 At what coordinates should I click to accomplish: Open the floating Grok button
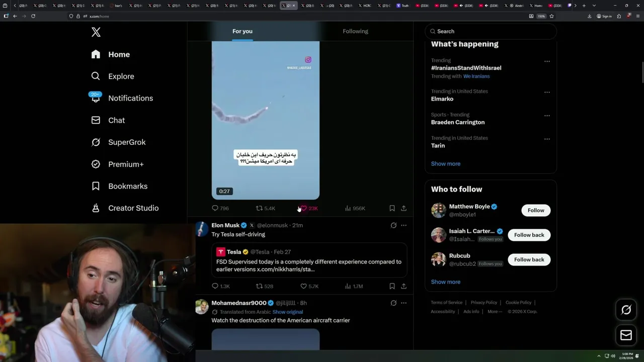click(x=626, y=310)
